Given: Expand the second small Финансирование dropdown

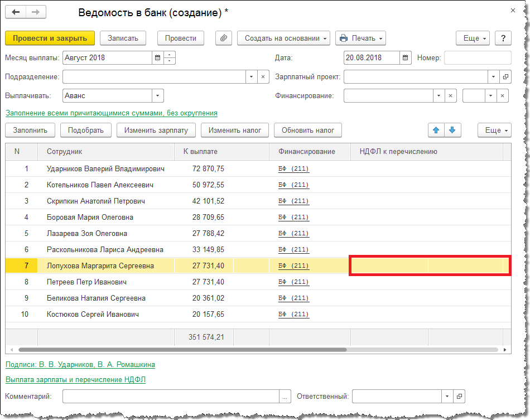Looking at the screenshot, I should pyautogui.click(x=490, y=95).
